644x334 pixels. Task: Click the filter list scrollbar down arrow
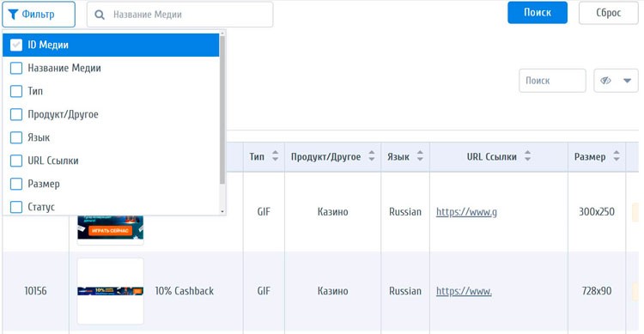[x=222, y=211]
